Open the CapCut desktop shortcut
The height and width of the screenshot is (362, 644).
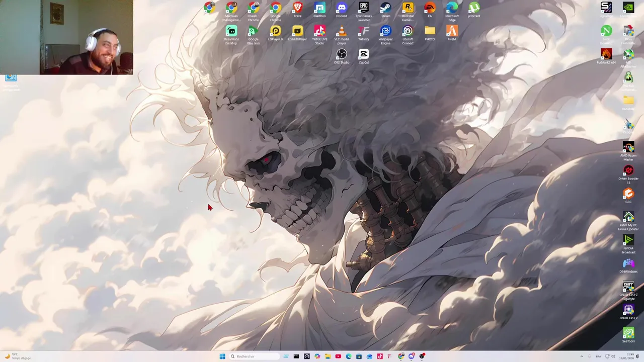364,56
